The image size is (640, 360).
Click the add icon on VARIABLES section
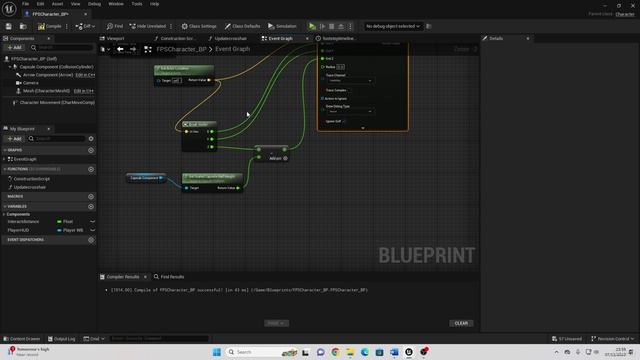(x=91, y=207)
